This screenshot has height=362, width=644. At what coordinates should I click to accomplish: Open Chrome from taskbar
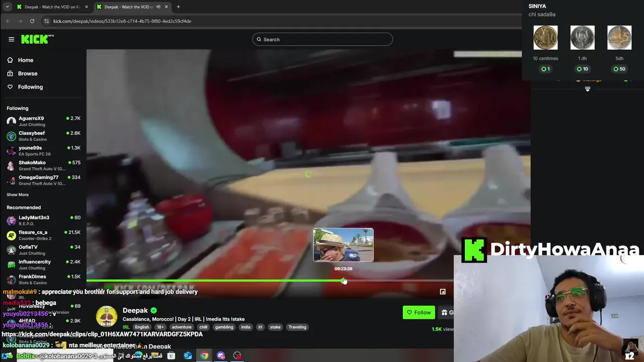(x=204, y=355)
